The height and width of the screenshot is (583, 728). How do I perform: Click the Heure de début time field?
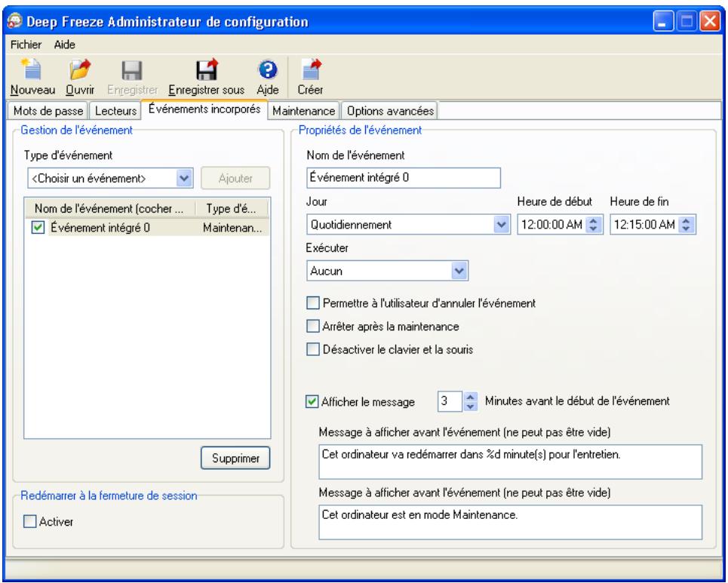pos(551,225)
